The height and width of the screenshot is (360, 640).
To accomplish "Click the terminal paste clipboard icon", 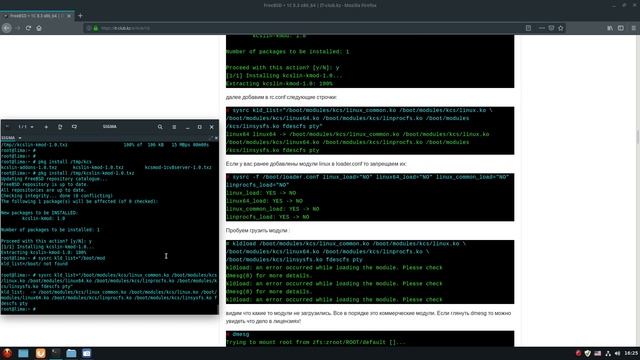I will (60, 127).
